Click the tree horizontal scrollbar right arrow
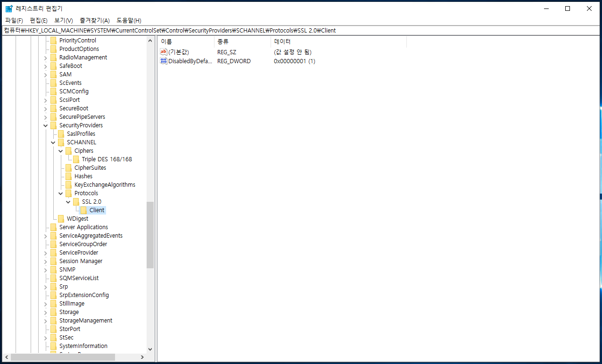The height and width of the screenshot is (364, 602). click(x=142, y=357)
